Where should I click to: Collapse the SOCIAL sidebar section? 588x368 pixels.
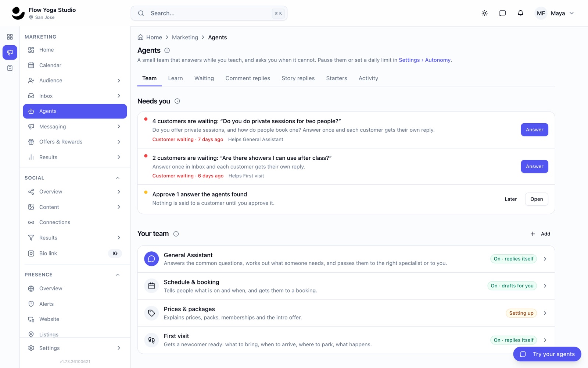point(118,178)
